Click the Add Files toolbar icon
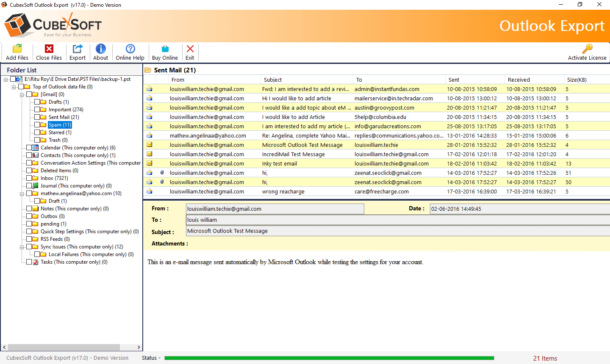This screenshot has height=364, width=610. pos(17,49)
